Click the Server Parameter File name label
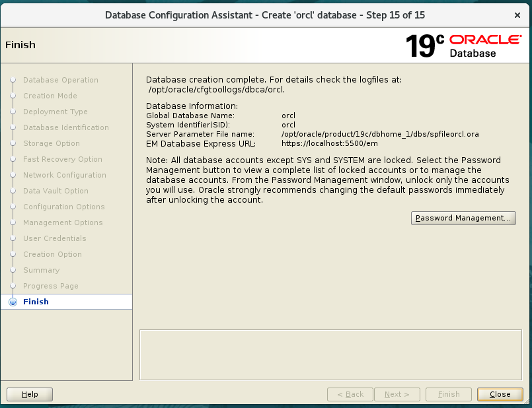532x408 pixels. [x=200, y=134]
